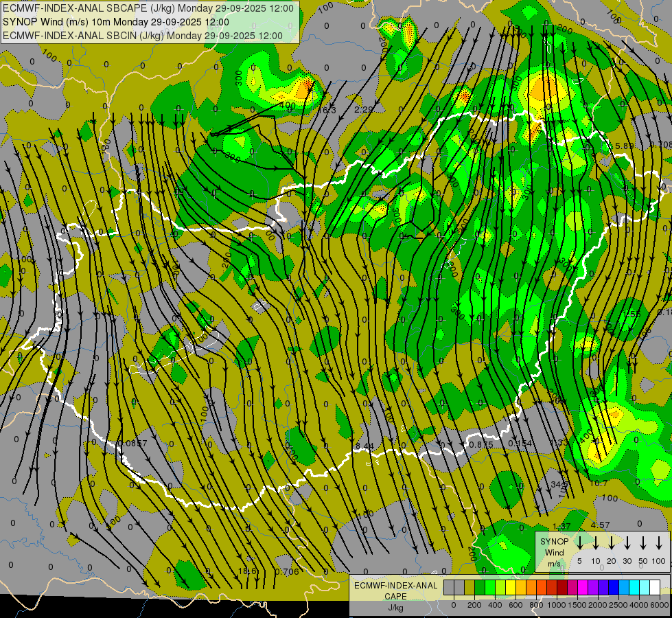Click the 2500 tick label in CAPE legend
This screenshot has height=618, width=672.
point(619,605)
